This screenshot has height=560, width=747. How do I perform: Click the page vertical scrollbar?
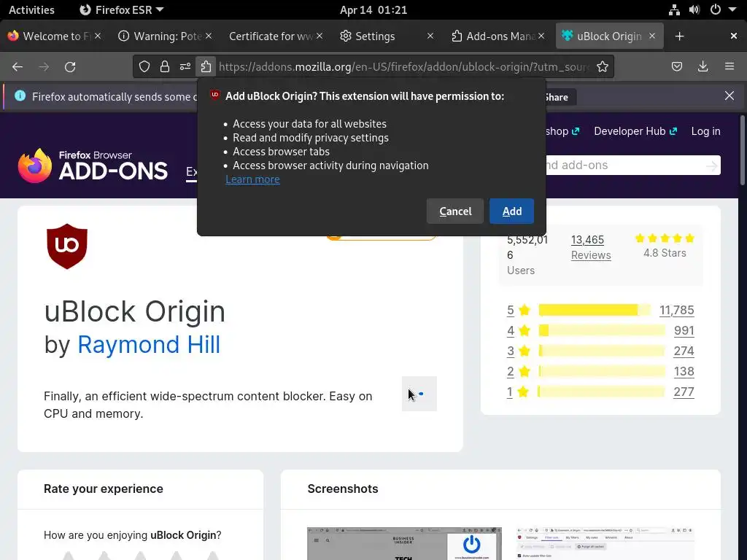tap(742, 150)
